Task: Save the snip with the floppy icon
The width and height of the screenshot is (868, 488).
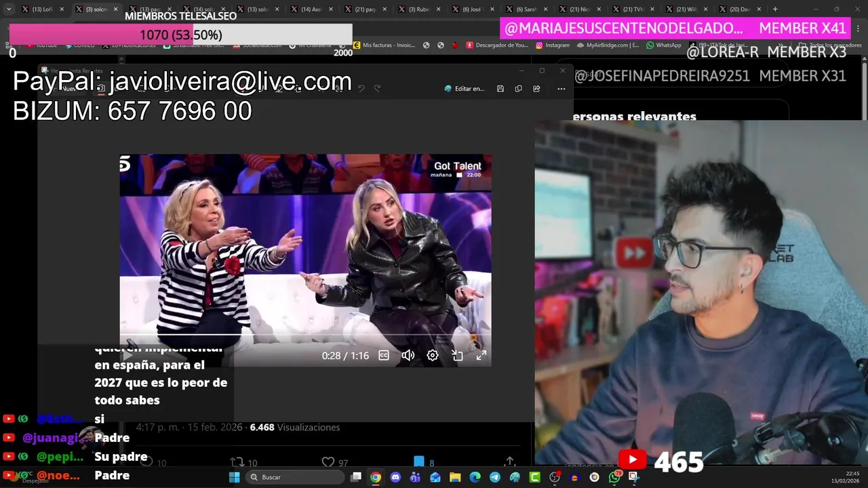Action: pos(500,89)
